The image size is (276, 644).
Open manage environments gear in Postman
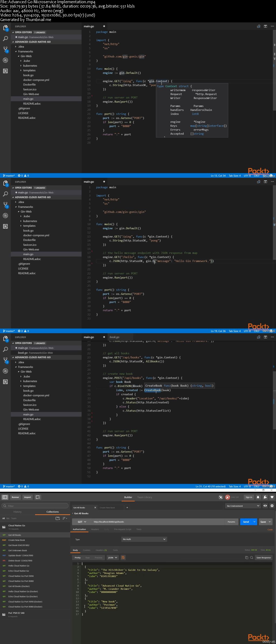pos(272,506)
